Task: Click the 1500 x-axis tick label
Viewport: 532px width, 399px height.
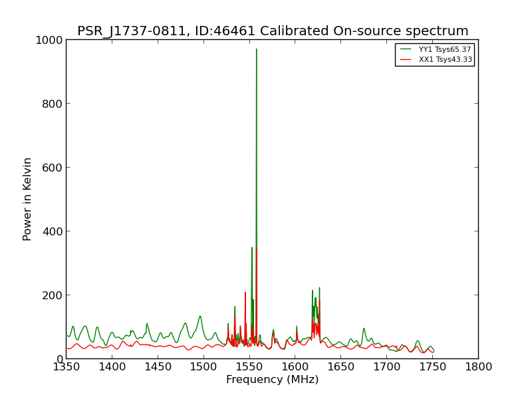Action: (204, 367)
